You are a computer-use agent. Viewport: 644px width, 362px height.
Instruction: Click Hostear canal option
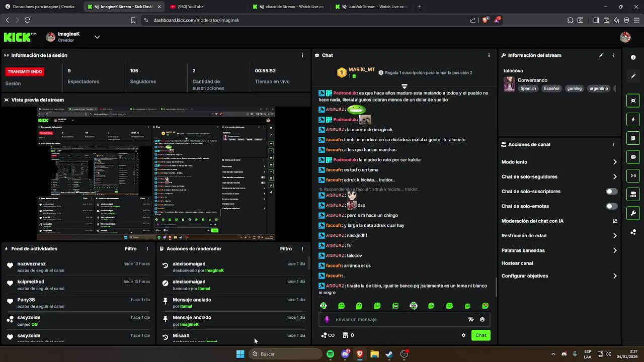(517, 263)
